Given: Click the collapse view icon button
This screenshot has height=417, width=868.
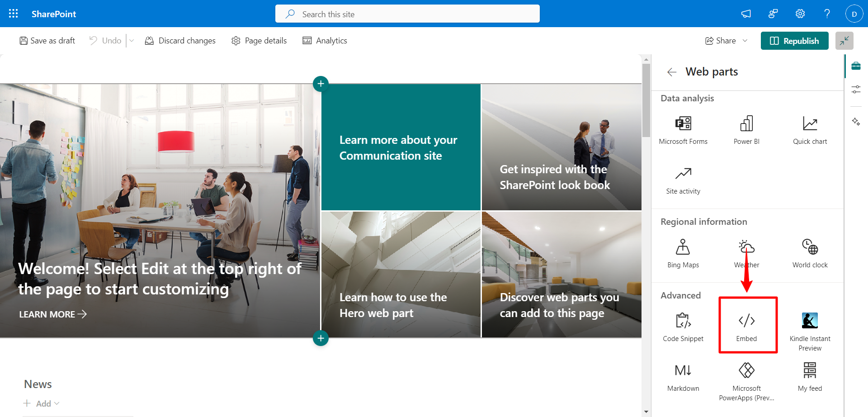Looking at the screenshot, I should [x=844, y=41].
